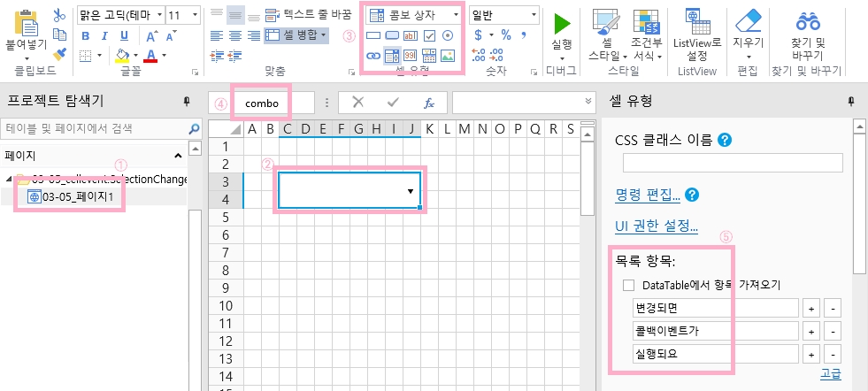Image resolution: width=868 pixels, height=391 pixels.
Task: Open the UI 권한 설정... link
Action: click(656, 226)
